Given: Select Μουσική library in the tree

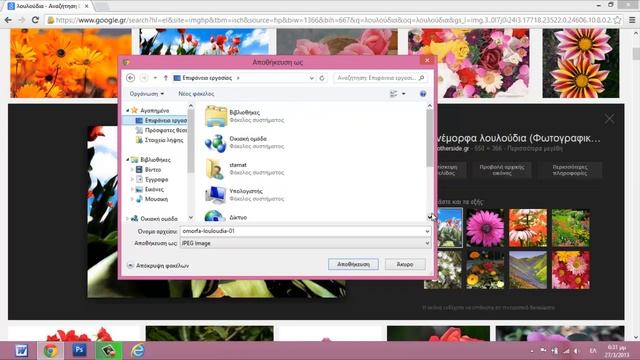Looking at the screenshot, I should (152, 199).
